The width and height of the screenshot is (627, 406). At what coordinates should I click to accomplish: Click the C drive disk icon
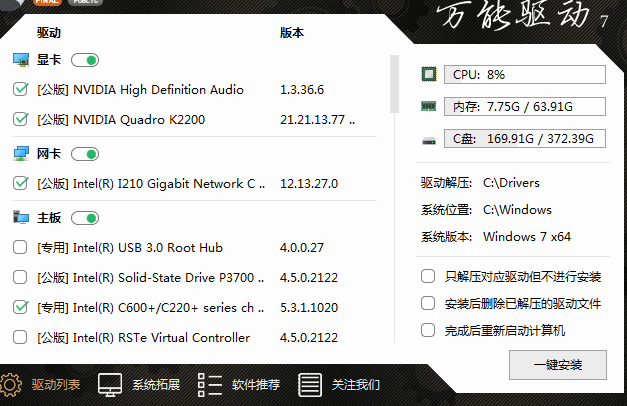click(429, 139)
